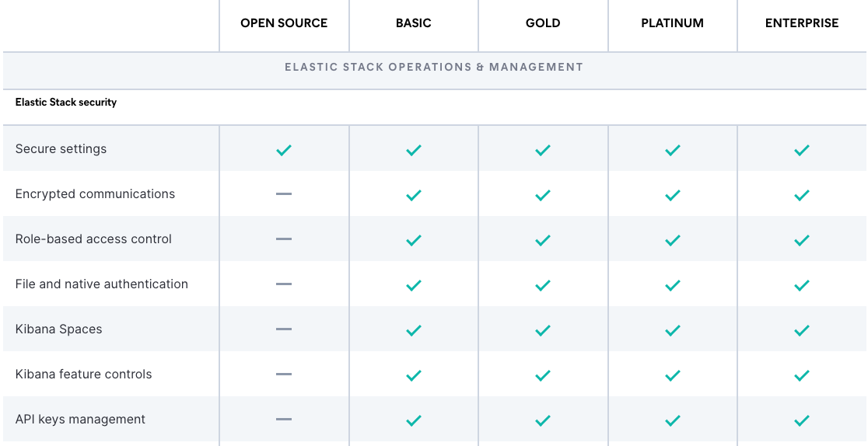This screenshot has height=446, width=868.
Task: Click the Gold checkmark for Role-based access control
Action: point(543,240)
